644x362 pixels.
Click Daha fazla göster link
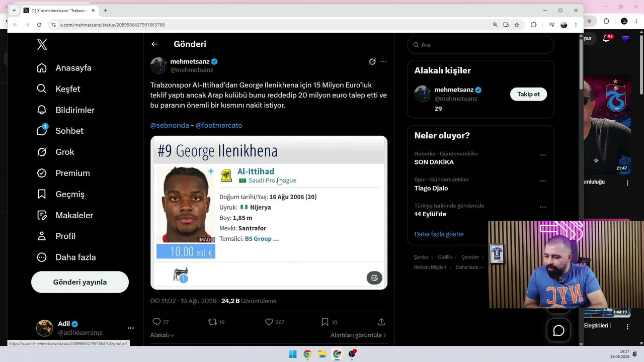click(439, 234)
